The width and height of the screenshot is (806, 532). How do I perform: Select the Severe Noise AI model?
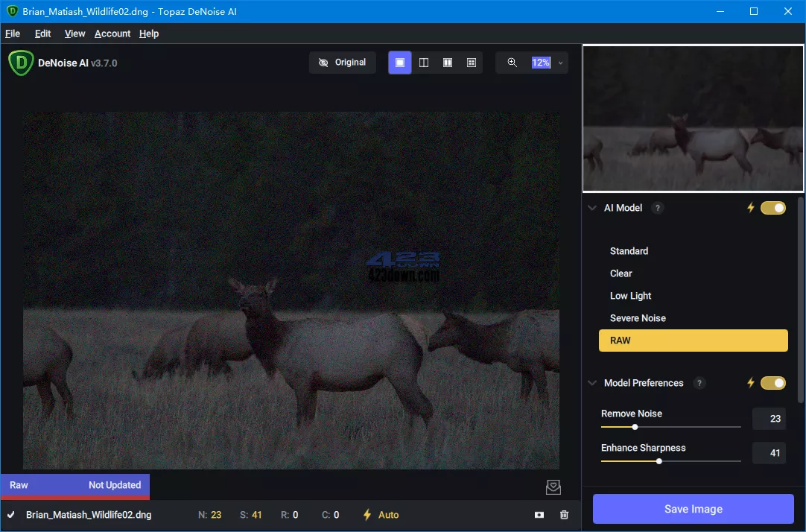pyautogui.click(x=638, y=318)
